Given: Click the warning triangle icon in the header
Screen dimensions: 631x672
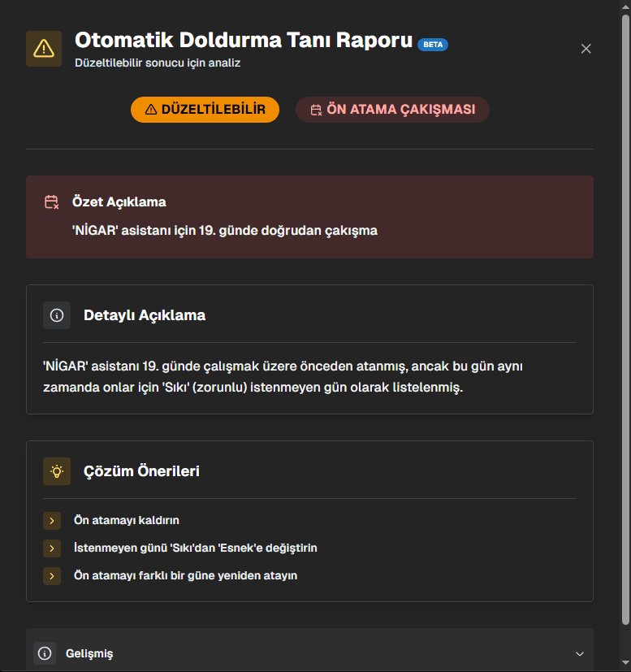Looking at the screenshot, I should point(44,48).
